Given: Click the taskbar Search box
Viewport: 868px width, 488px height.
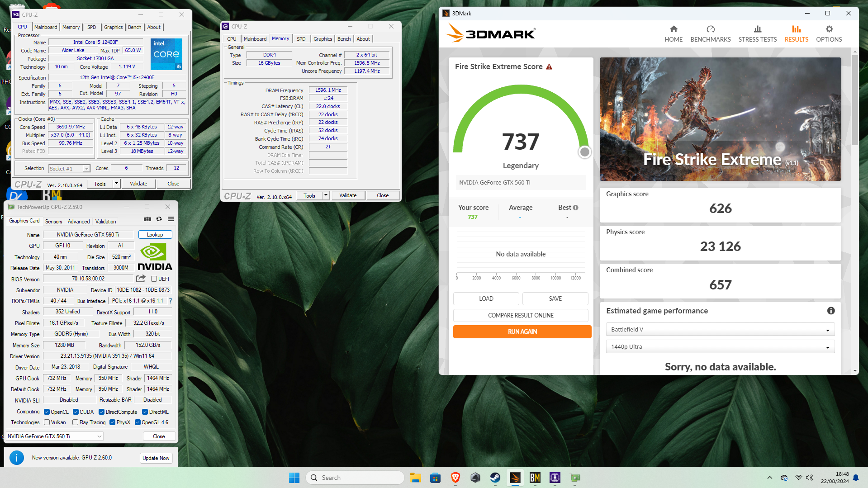Looking at the screenshot, I should tap(355, 478).
